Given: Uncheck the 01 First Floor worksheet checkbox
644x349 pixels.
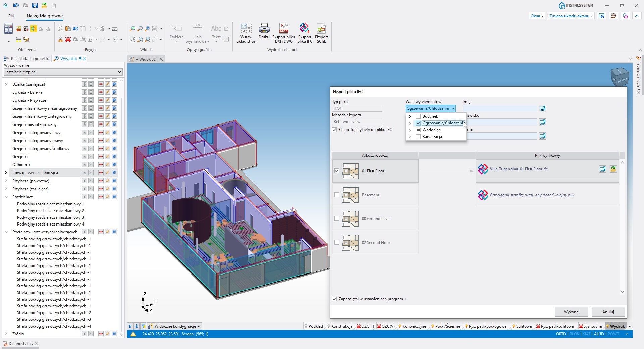Looking at the screenshot, I should tap(337, 171).
